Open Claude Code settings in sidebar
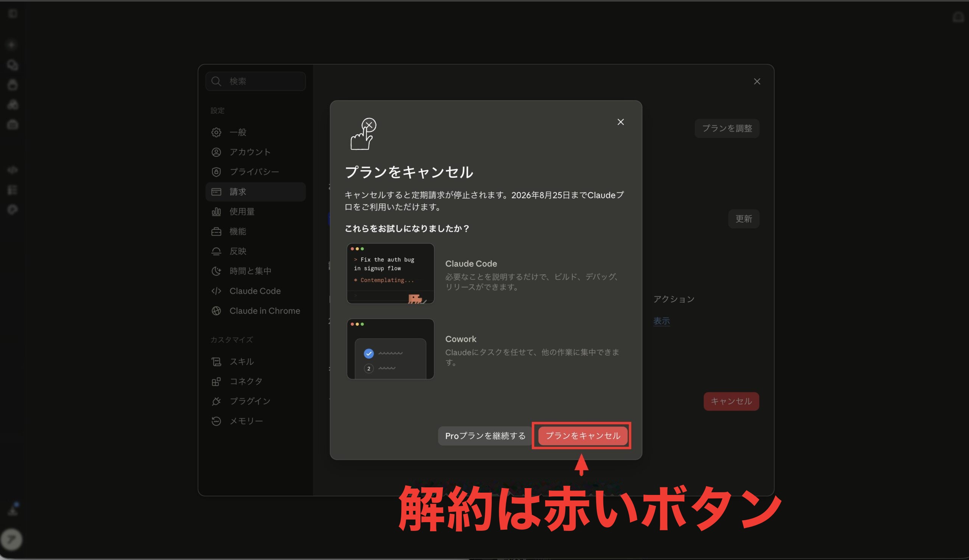Image resolution: width=969 pixels, height=560 pixels. tap(255, 291)
